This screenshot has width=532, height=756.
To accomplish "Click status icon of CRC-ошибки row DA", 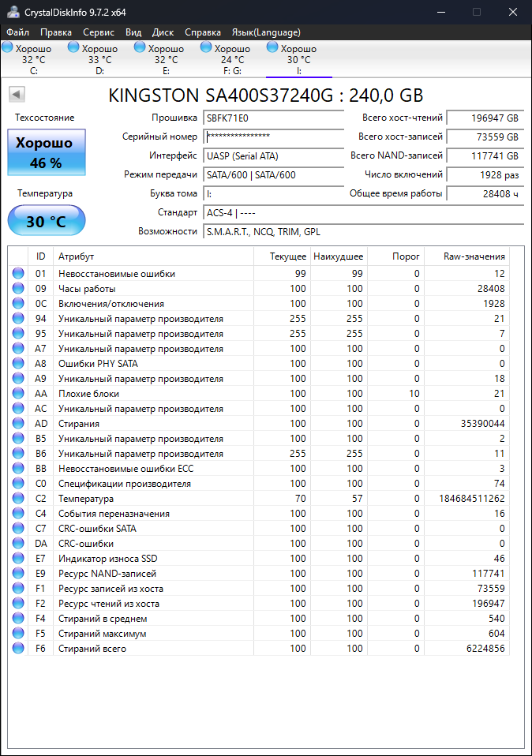I will tap(18, 544).
